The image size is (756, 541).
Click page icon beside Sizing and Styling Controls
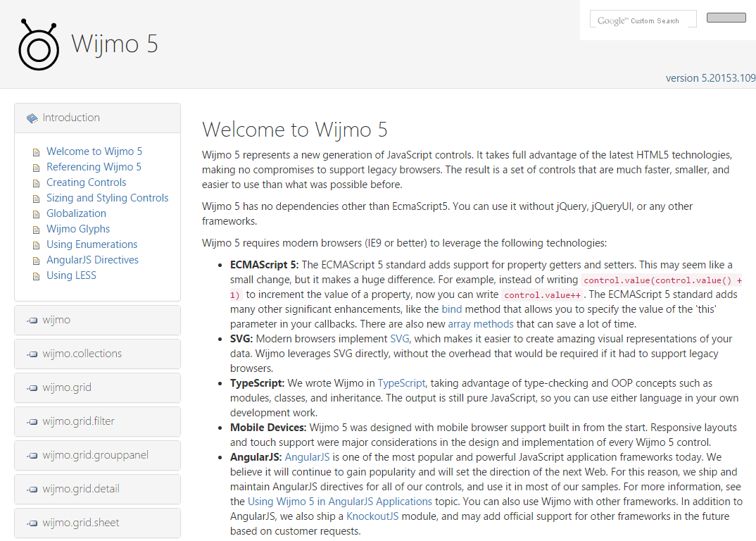pos(36,199)
